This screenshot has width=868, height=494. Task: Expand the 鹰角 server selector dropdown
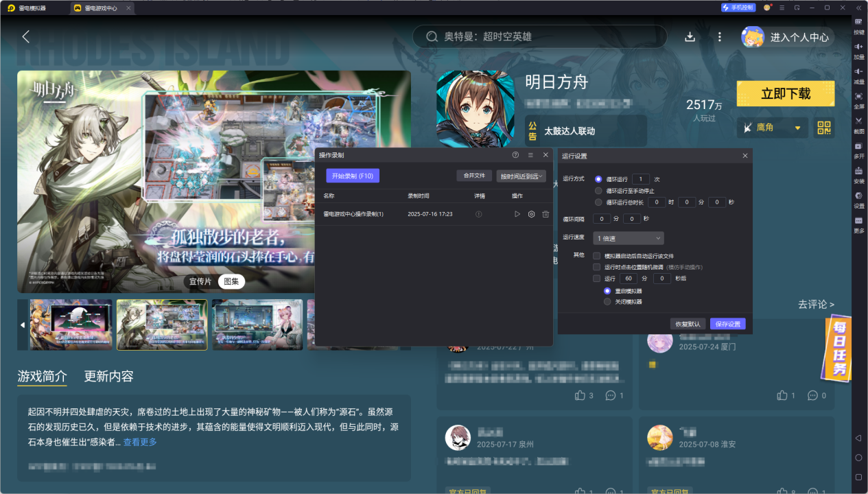click(x=772, y=128)
